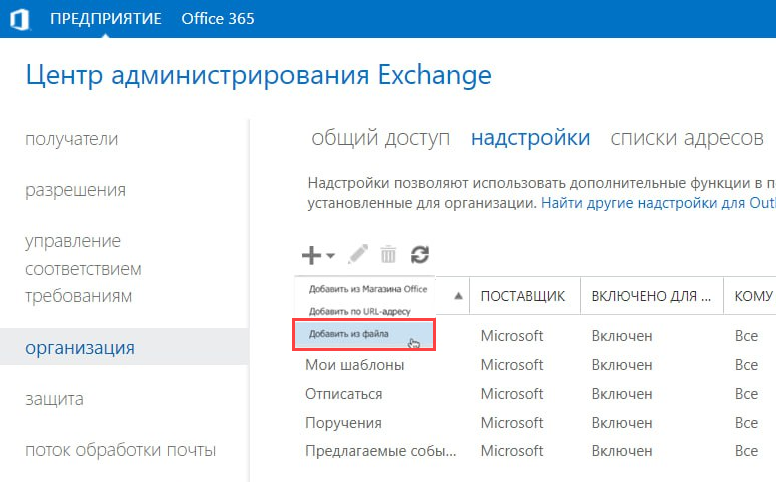Click the plus add add-in icon

tap(311, 255)
